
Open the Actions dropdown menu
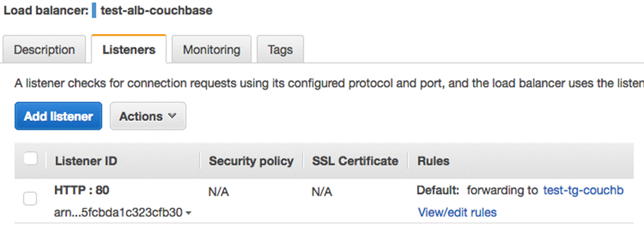(148, 117)
